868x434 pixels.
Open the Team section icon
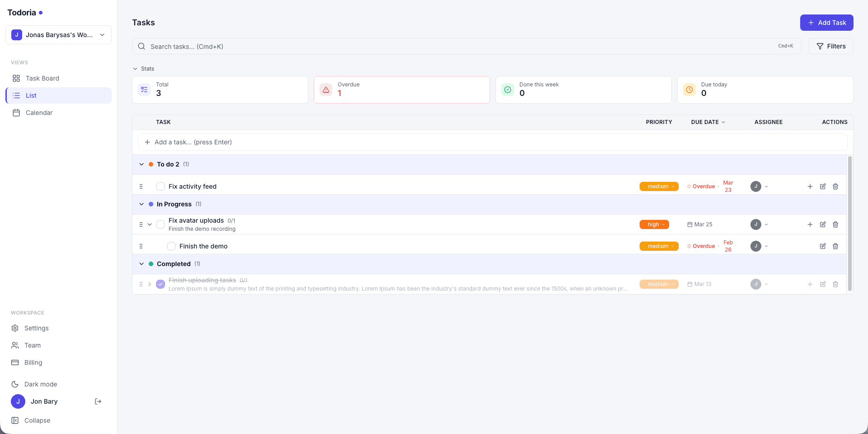[x=15, y=345]
